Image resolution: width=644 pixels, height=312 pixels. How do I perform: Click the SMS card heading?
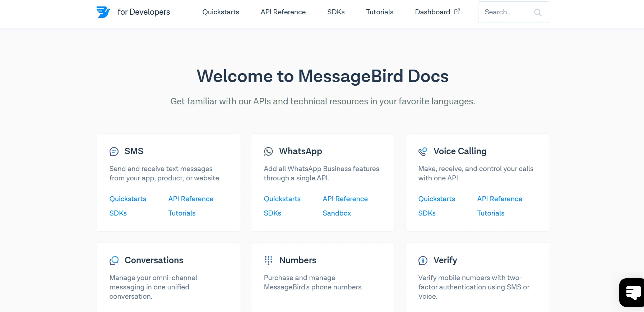click(134, 151)
